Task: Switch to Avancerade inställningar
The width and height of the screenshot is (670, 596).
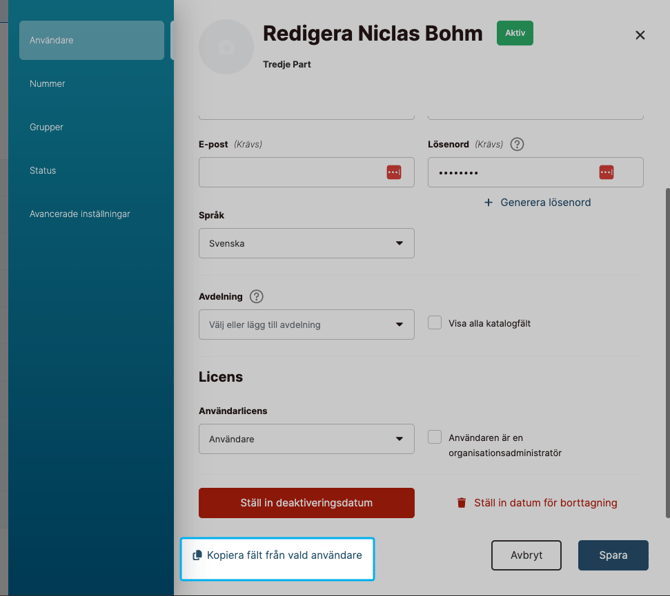Action: tap(80, 214)
